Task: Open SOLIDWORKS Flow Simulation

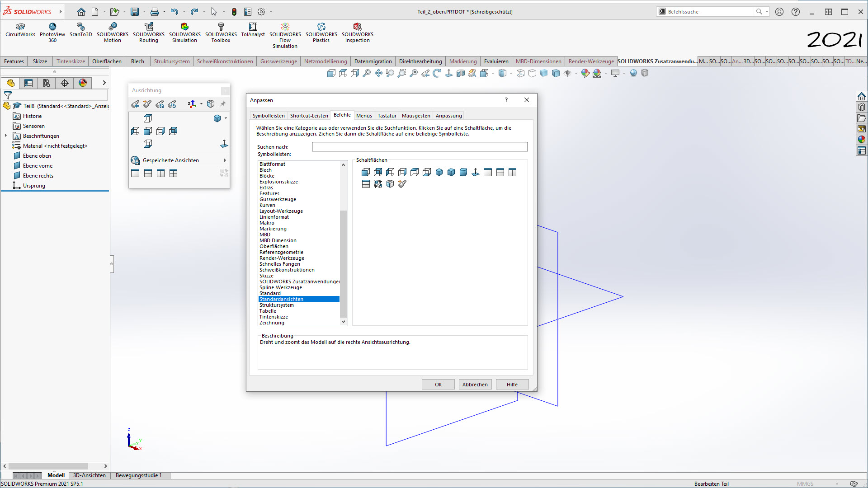Action: point(285,36)
